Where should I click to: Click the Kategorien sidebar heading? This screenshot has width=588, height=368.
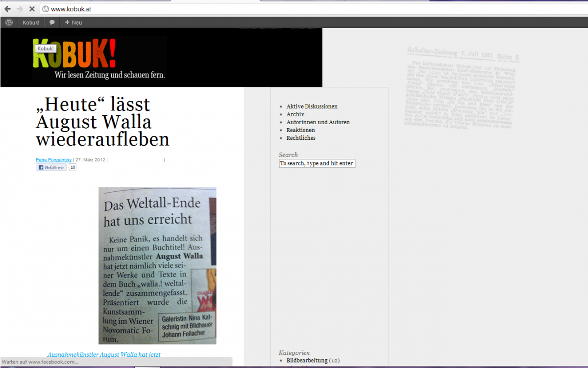coord(294,353)
